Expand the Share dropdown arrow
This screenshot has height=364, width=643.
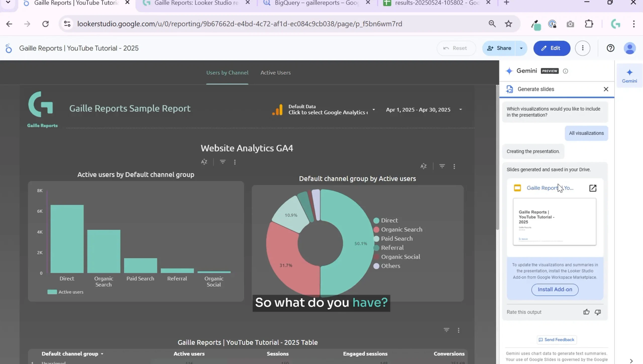pos(521,48)
